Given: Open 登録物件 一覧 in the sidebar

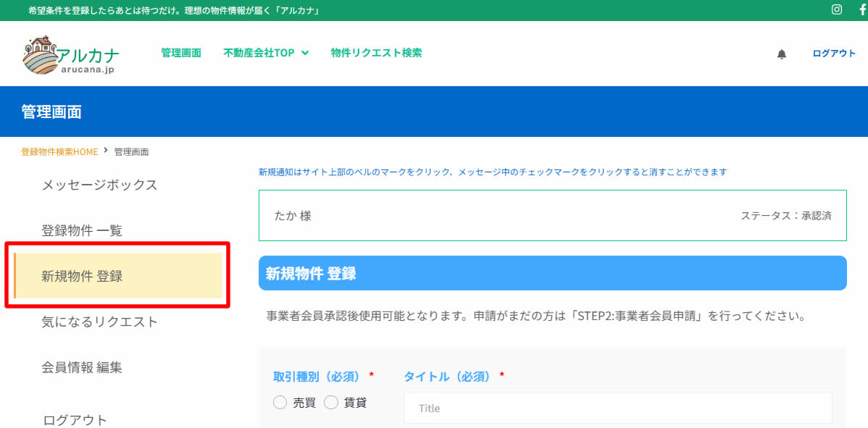Looking at the screenshot, I should pyautogui.click(x=82, y=231).
